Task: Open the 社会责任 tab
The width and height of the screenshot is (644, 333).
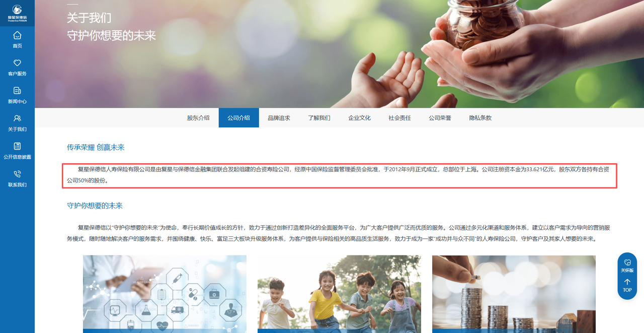Action: point(399,118)
